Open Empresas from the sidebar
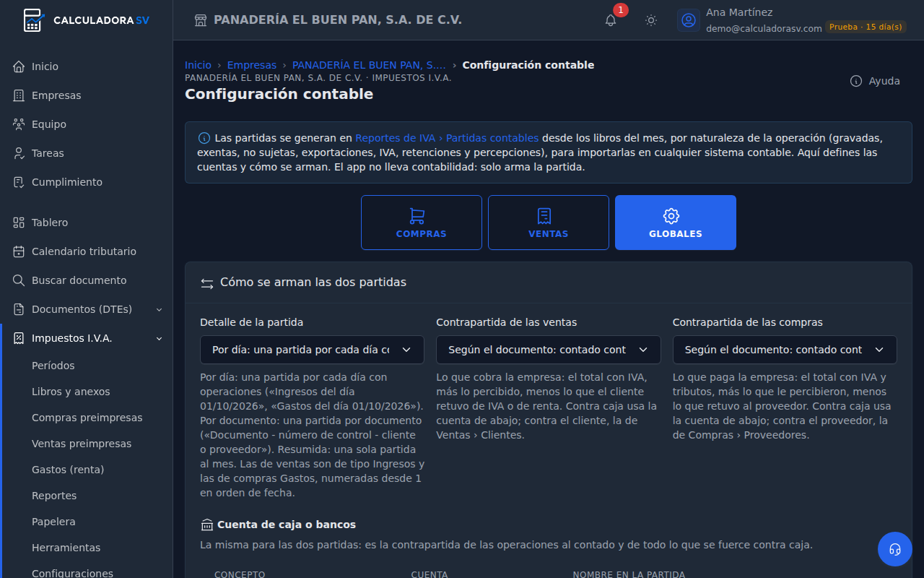This screenshot has height=578, width=924. click(87, 95)
